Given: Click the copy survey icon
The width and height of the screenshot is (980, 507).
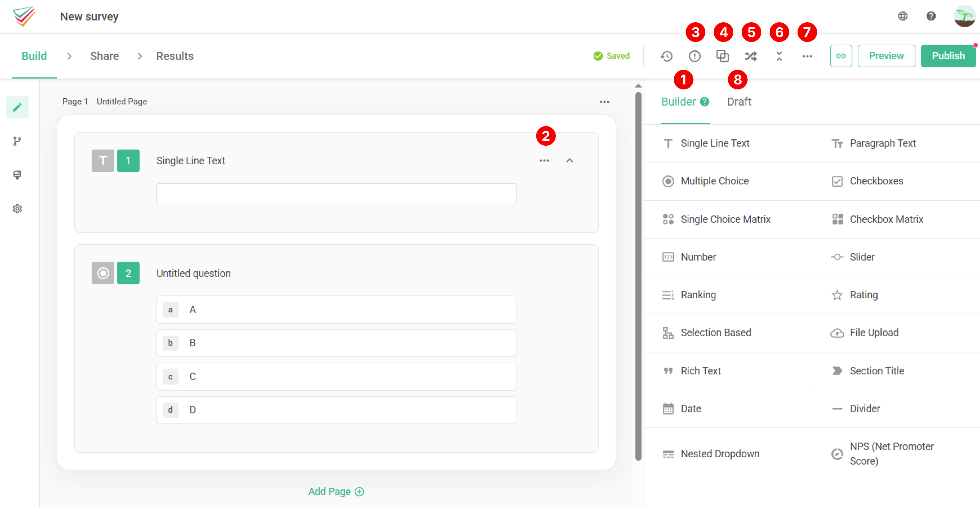Looking at the screenshot, I should 722,56.
